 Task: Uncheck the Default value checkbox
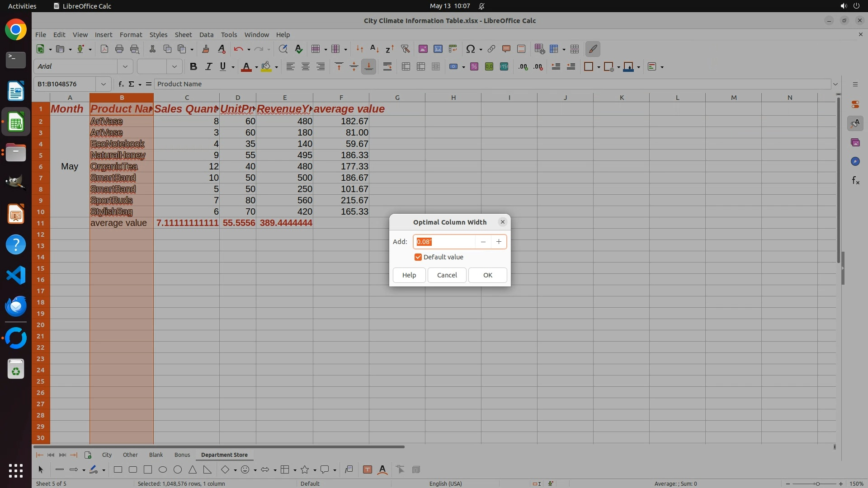click(x=418, y=257)
